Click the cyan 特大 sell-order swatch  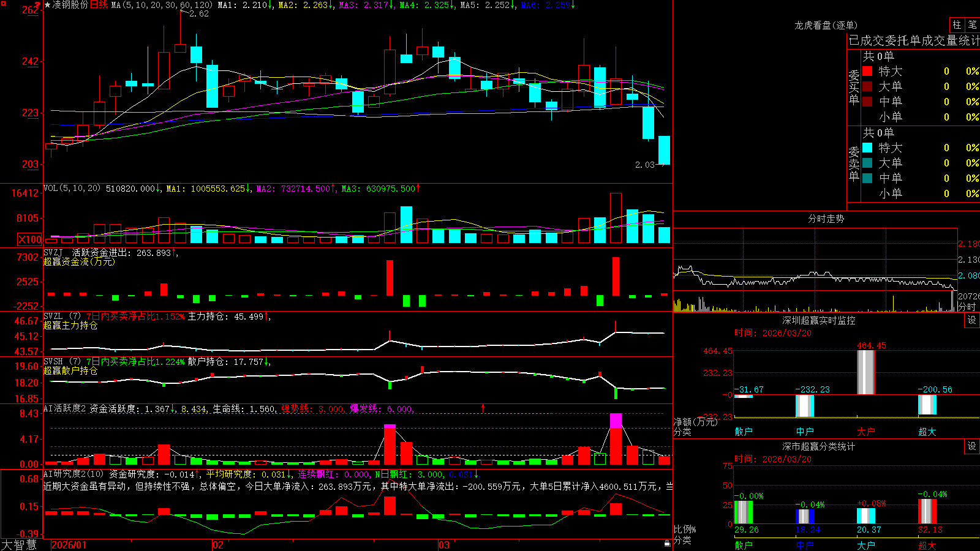tap(867, 148)
